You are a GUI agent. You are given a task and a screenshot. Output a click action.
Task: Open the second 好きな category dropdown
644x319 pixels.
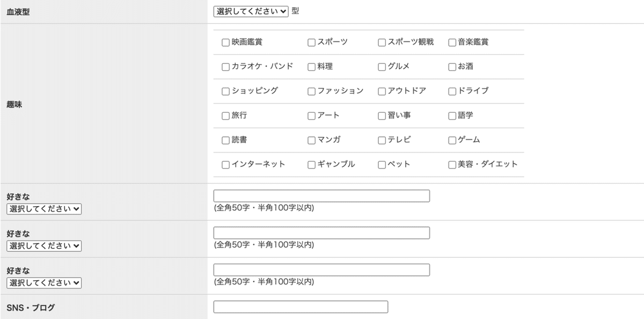click(x=44, y=246)
